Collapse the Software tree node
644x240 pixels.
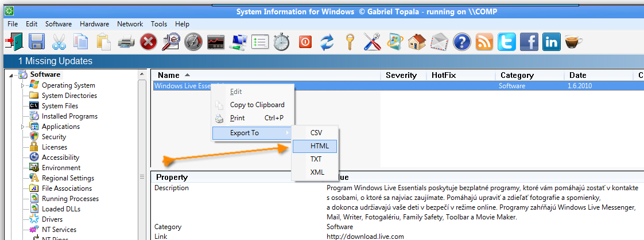(10, 75)
